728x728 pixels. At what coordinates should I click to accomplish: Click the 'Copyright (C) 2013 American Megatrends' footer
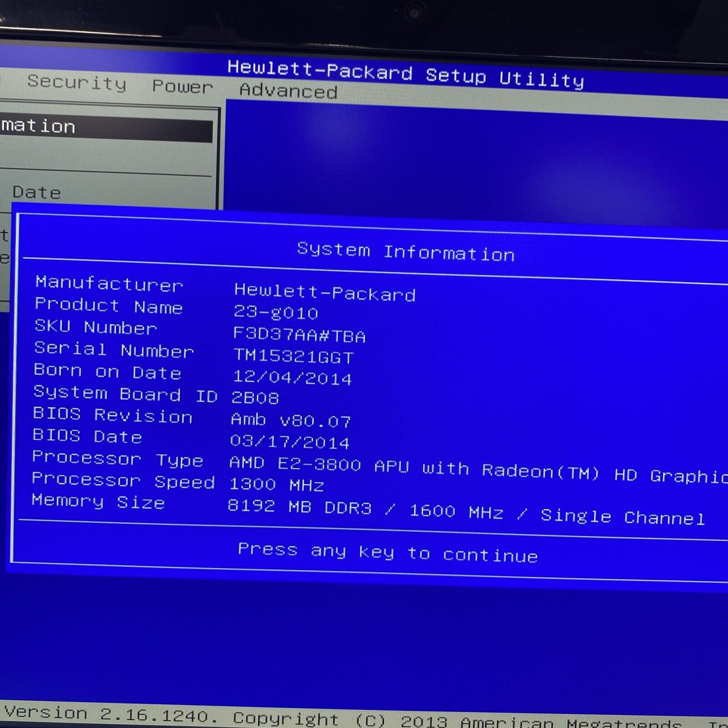click(457, 720)
